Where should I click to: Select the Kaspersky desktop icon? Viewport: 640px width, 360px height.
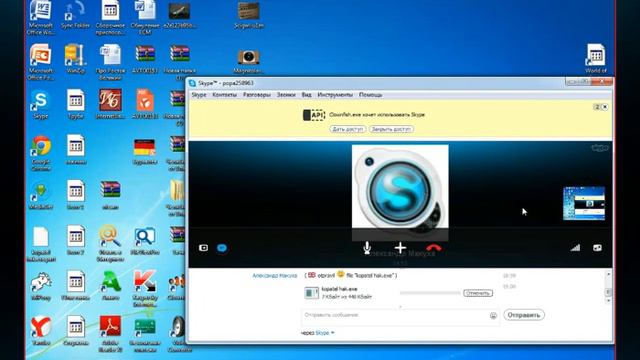(x=145, y=288)
